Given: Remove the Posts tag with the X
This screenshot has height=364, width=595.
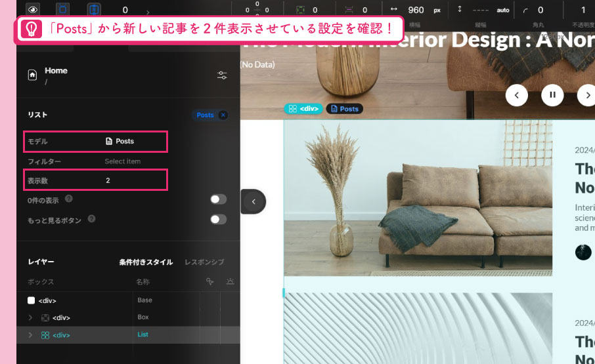Looking at the screenshot, I should [x=223, y=115].
